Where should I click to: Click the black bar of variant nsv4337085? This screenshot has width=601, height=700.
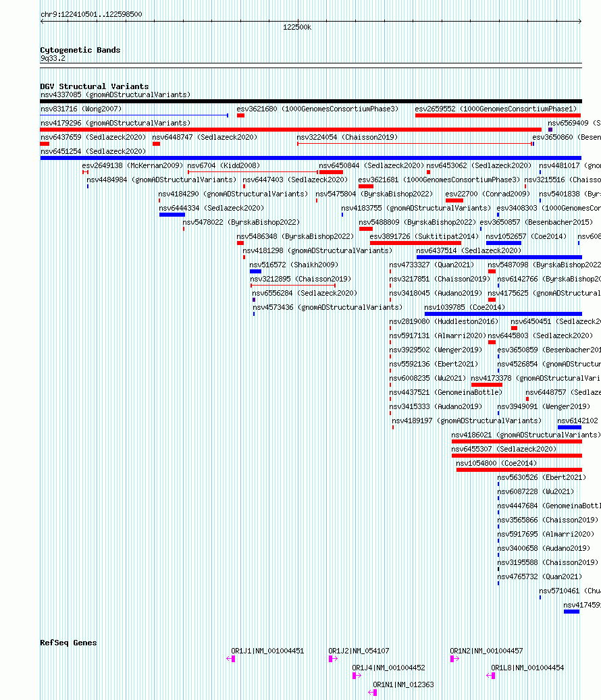click(x=311, y=101)
